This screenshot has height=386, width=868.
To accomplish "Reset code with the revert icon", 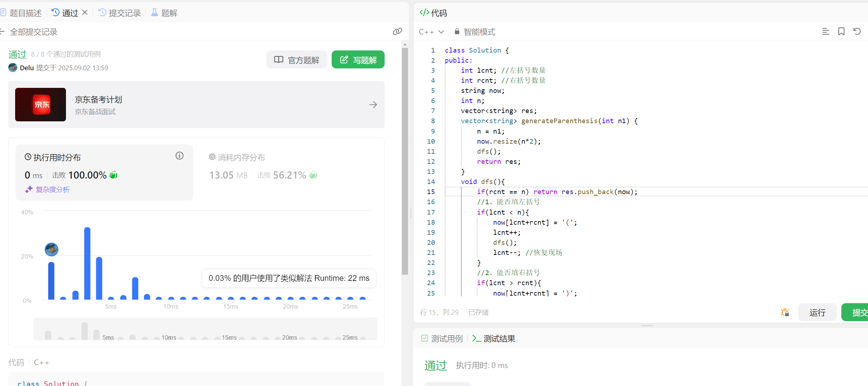I will pos(857,32).
